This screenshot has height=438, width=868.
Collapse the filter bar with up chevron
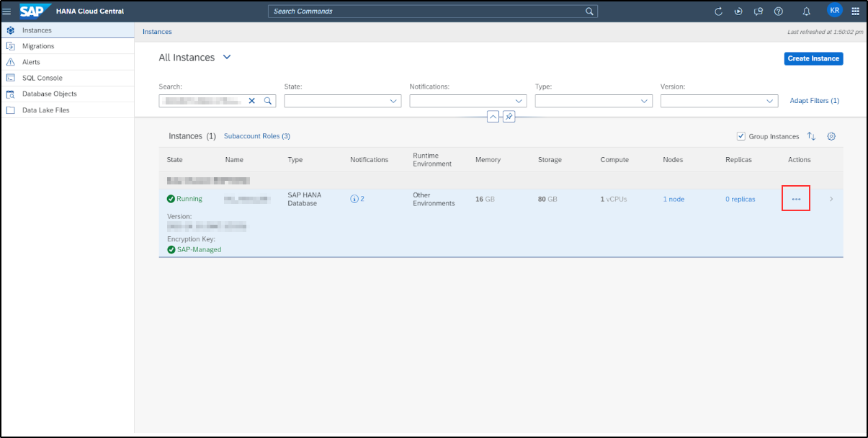493,117
